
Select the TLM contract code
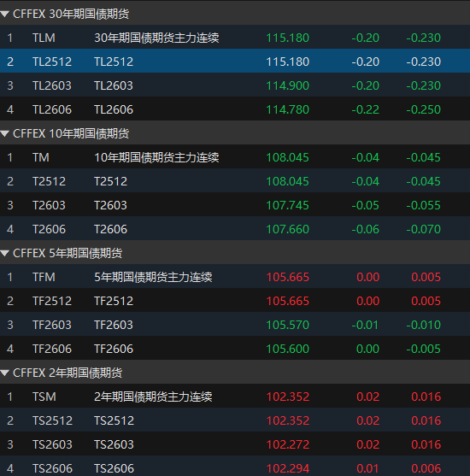pyautogui.click(x=44, y=38)
